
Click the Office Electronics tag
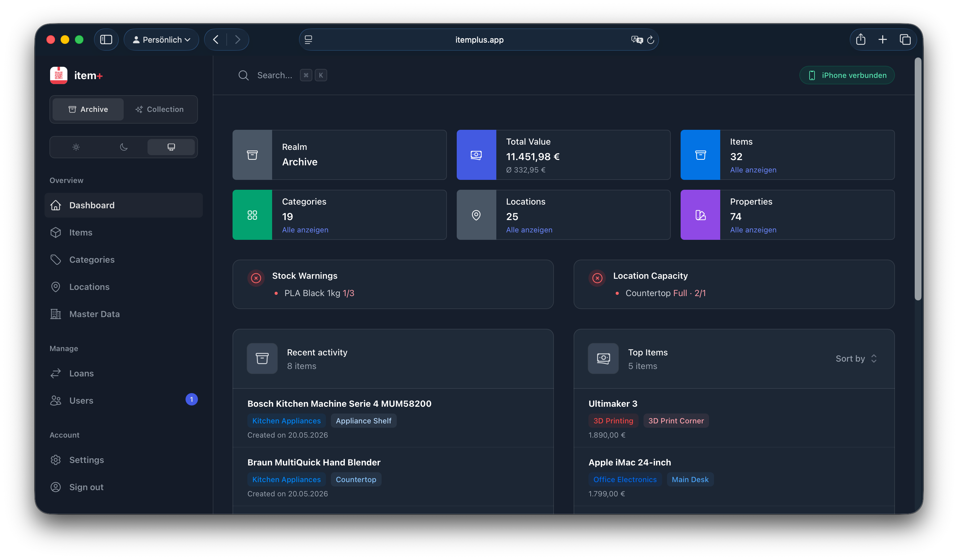pyautogui.click(x=625, y=479)
